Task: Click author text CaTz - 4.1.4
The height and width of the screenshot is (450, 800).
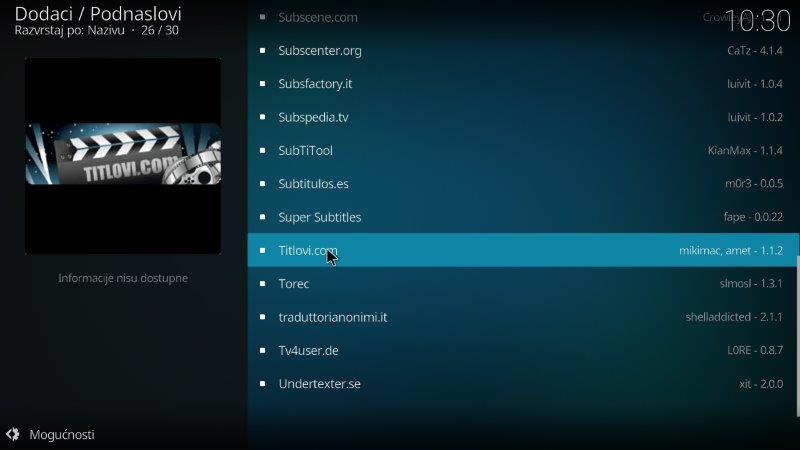Action: point(755,51)
